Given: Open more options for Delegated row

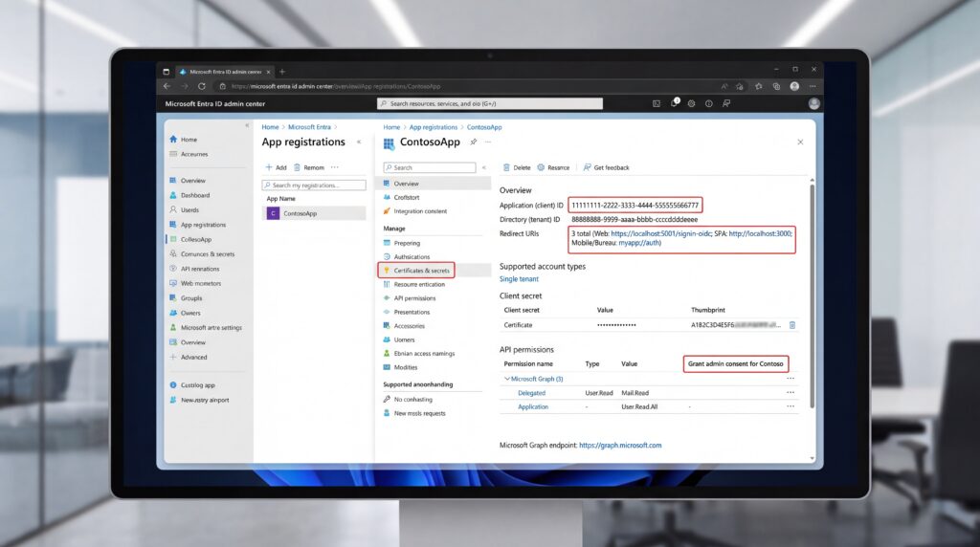Looking at the screenshot, I should coord(791,393).
